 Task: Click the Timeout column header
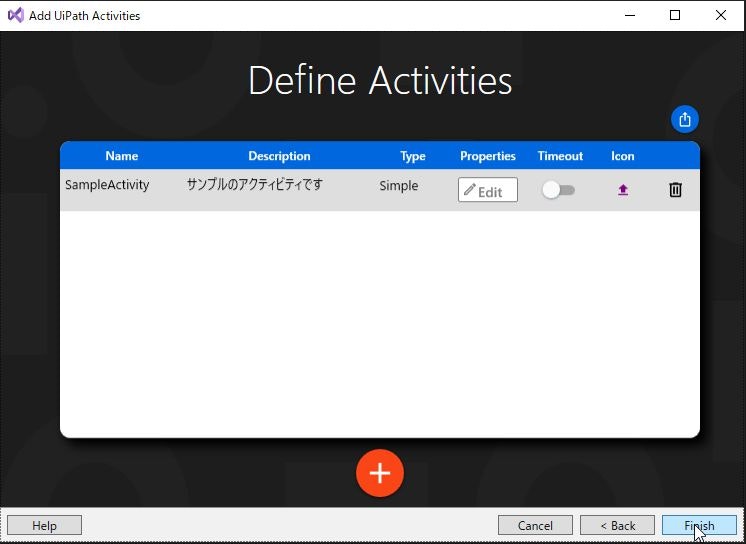tap(560, 156)
